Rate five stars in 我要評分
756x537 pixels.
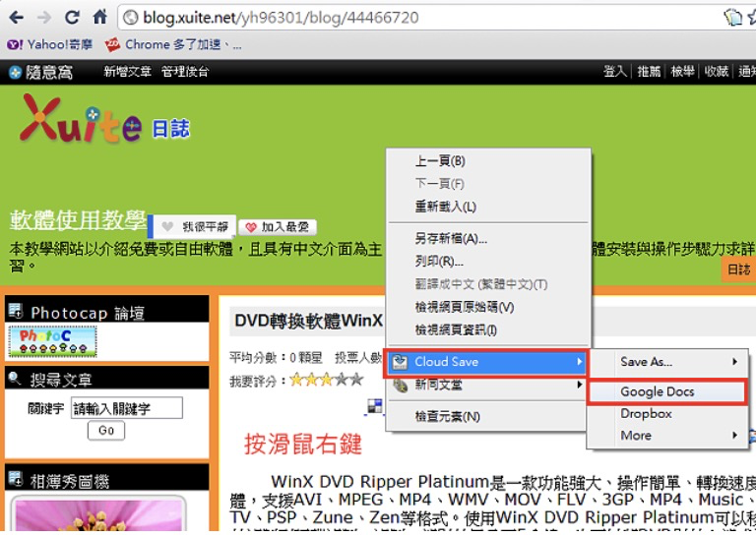[355, 380]
